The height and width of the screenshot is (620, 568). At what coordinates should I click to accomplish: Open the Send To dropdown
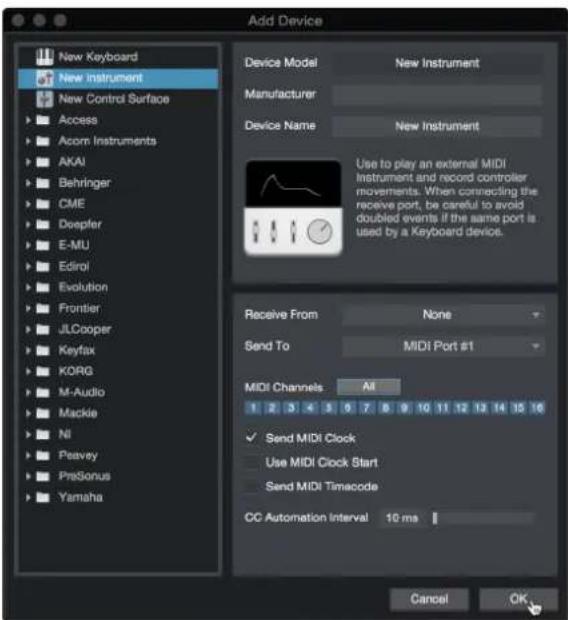point(443,346)
